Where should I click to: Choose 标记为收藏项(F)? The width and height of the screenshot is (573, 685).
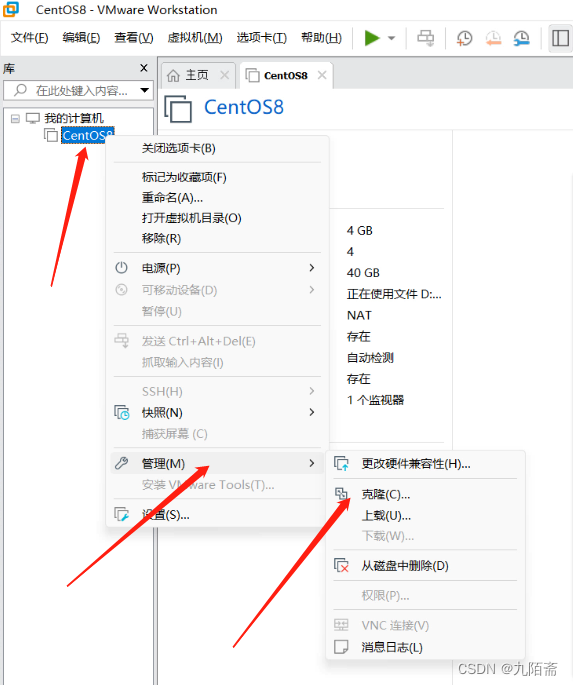coord(217,177)
